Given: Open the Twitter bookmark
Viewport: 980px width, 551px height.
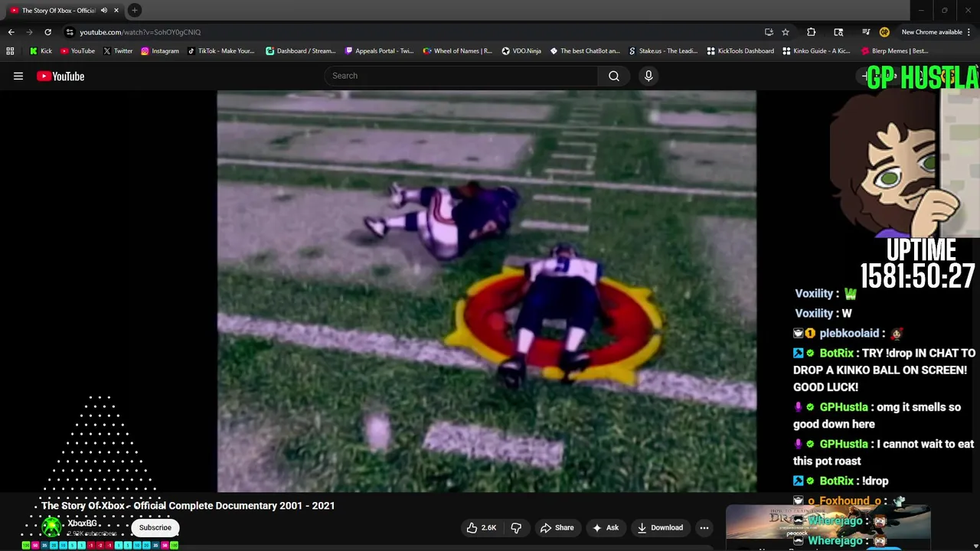Looking at the screenshot, I should tap(117, 51).
